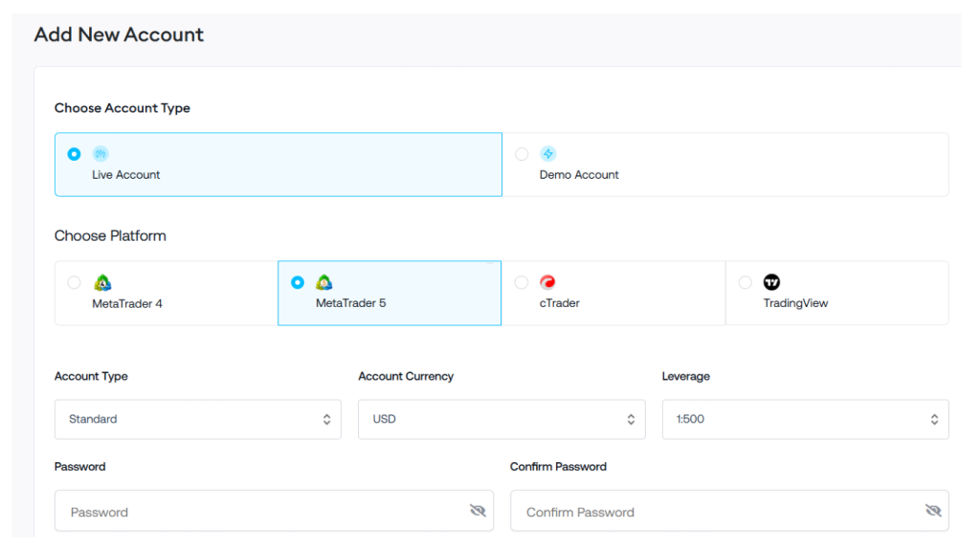The height and width of the screenshot is (551, 980).
Task: Open the Account Currency USD dropdown
Action: click(501, 419)
